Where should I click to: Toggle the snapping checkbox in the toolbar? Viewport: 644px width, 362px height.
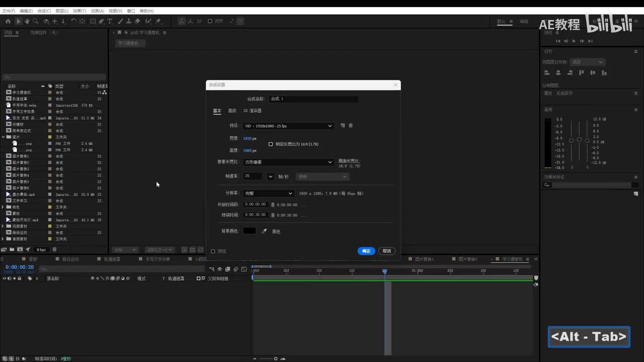coord(210,21)
